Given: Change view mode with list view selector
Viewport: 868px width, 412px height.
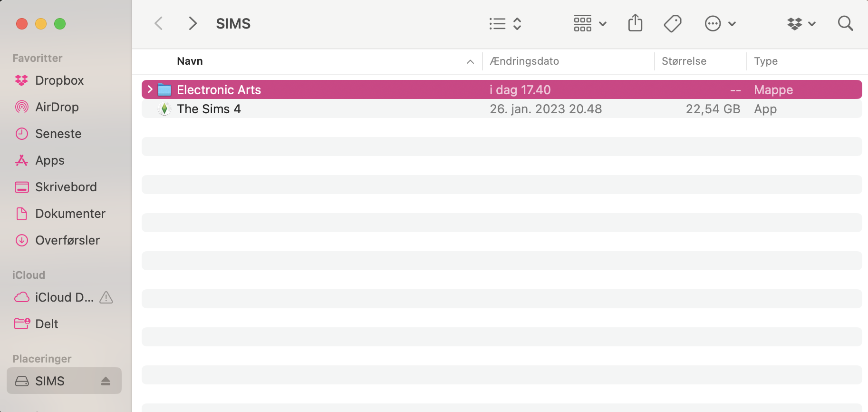Looking at the screenshot, I should [505, 23].
